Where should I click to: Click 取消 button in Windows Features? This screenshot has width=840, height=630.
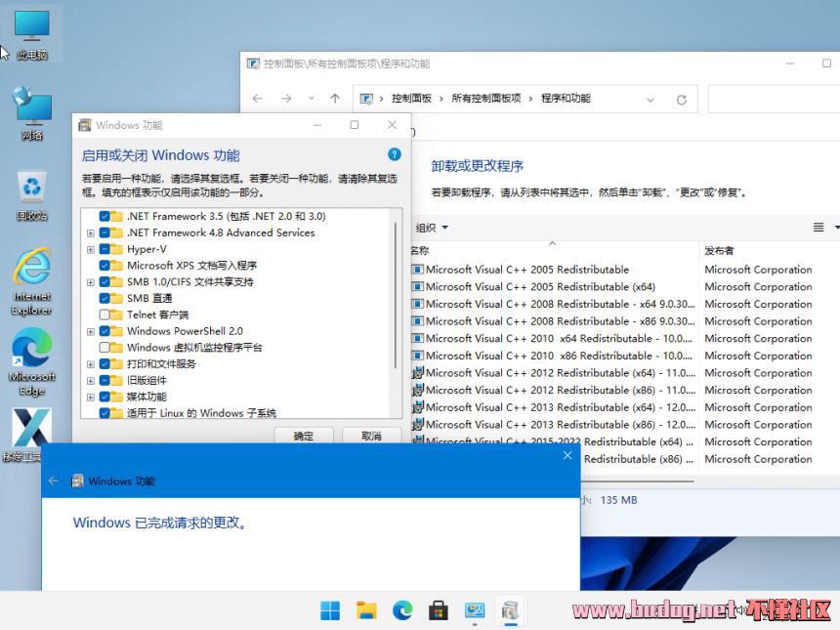tap(371, 436)
